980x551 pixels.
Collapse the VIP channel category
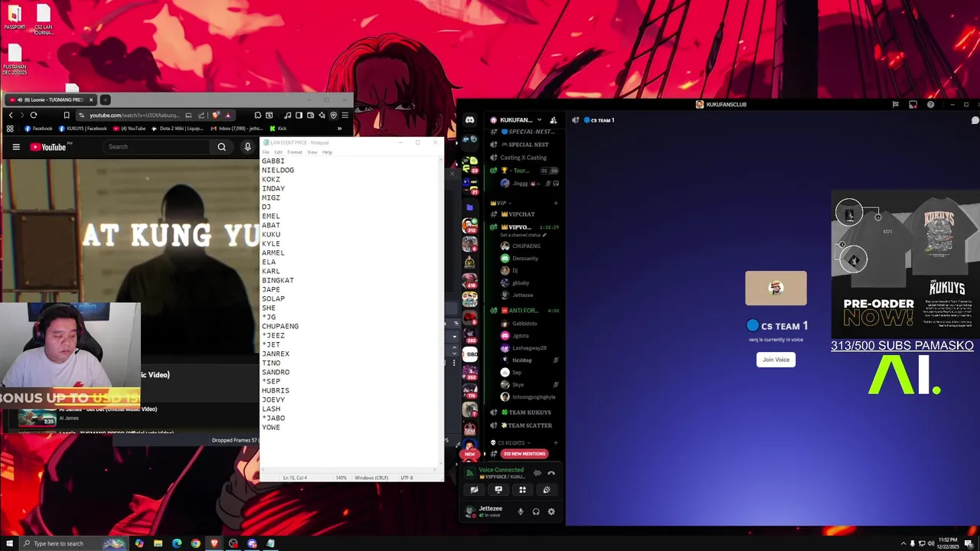click(x=502, y=203)
